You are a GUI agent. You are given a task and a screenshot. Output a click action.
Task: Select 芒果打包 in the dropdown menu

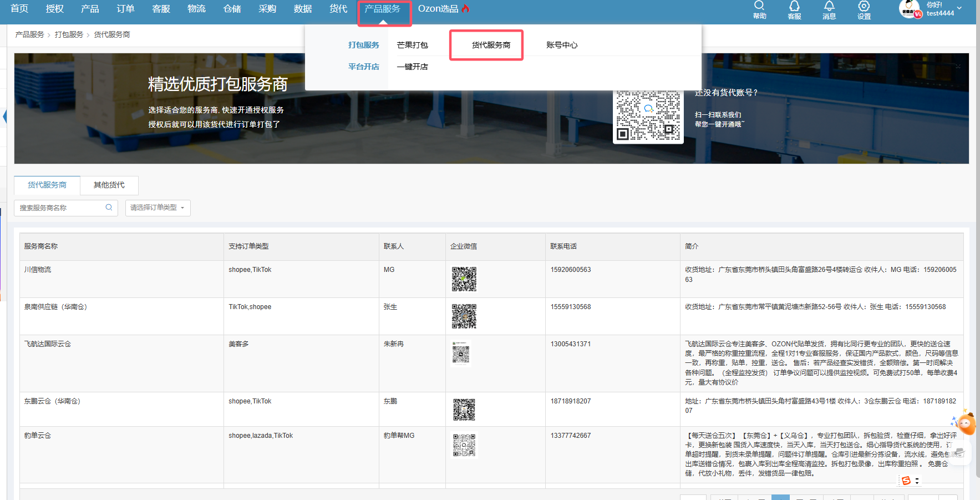(x=412, y=45)
